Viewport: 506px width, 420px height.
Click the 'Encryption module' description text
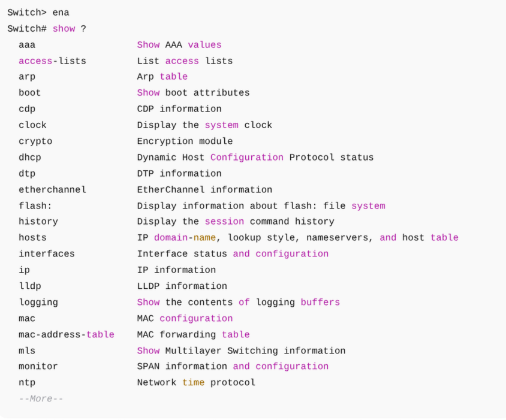pos(185,141)
